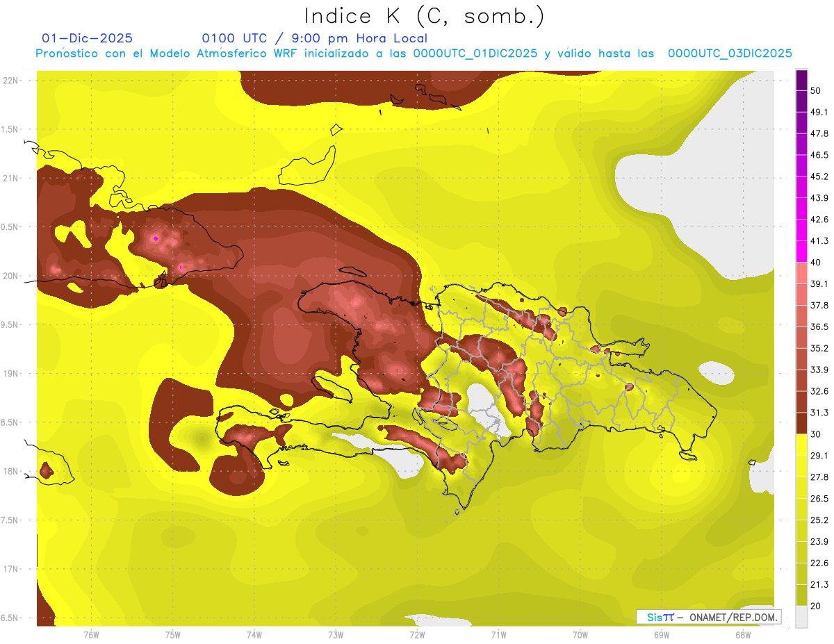Viewport: 834px width, 644px height.
Task: Click the "49.1" colorbar value
Action: [x=819, y=112]
